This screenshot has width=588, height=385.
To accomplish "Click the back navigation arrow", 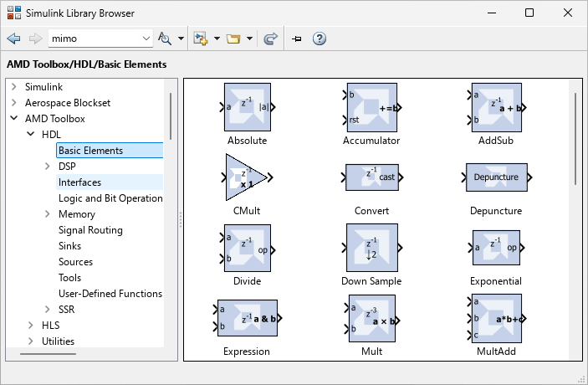I will tap(13, 38).
